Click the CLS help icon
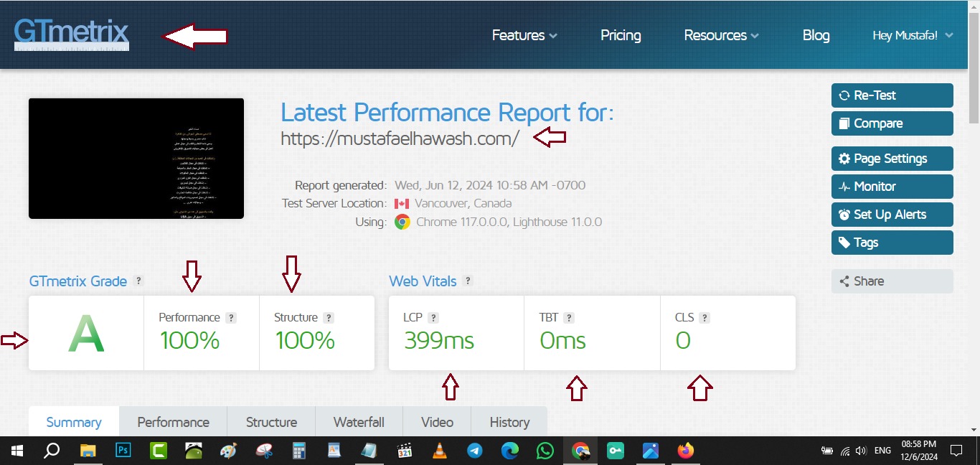This screenshot has height=465, width=980. (x=705, y=318)
